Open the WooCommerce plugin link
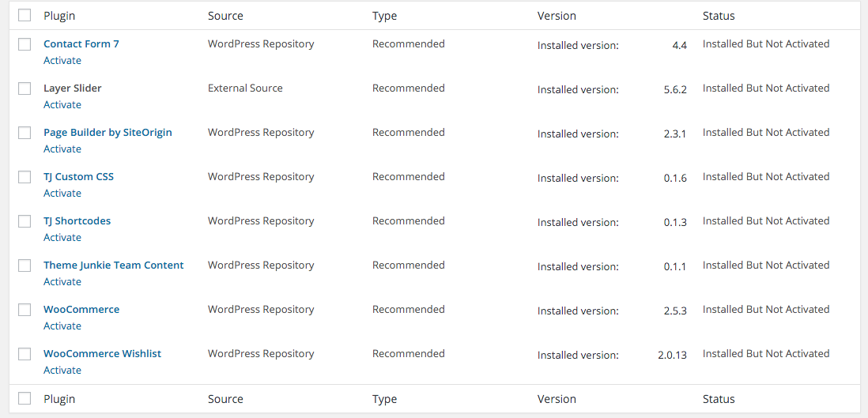 point(81,310)
